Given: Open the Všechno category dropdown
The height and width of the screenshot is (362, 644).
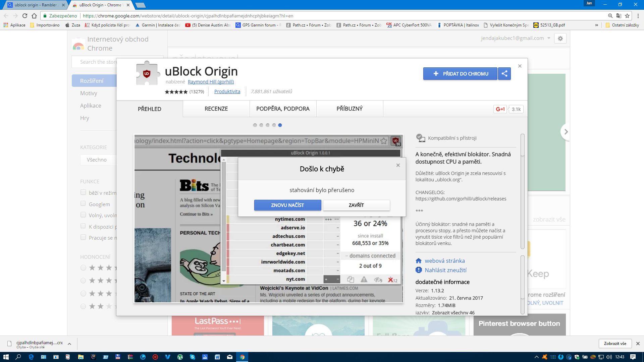Looking at the screenshot, I should point(98,160).
